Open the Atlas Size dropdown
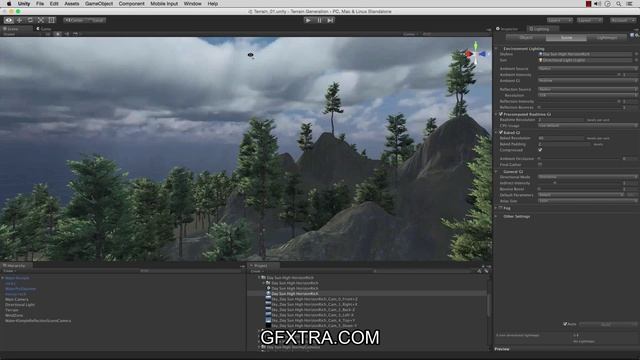640x360 pixels. click(587, 201)
